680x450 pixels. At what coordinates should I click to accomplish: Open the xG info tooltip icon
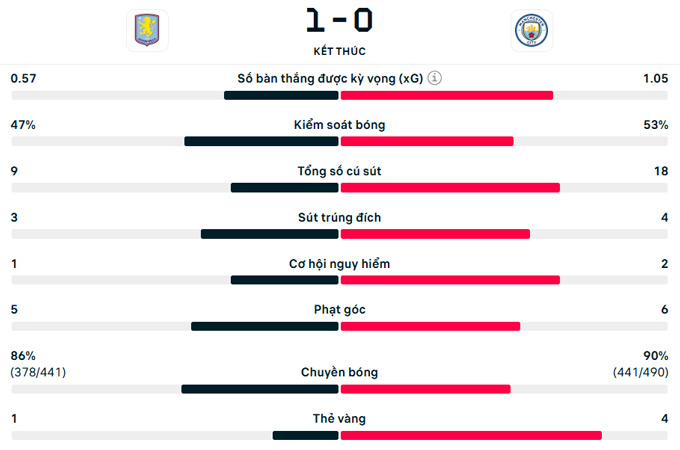(435, 79)
